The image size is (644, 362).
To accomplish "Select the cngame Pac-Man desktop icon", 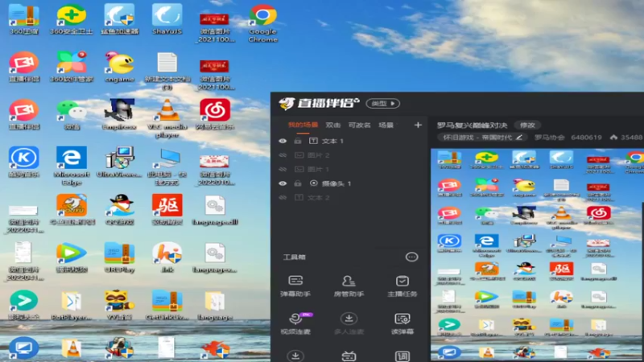I will coord(119,67).
